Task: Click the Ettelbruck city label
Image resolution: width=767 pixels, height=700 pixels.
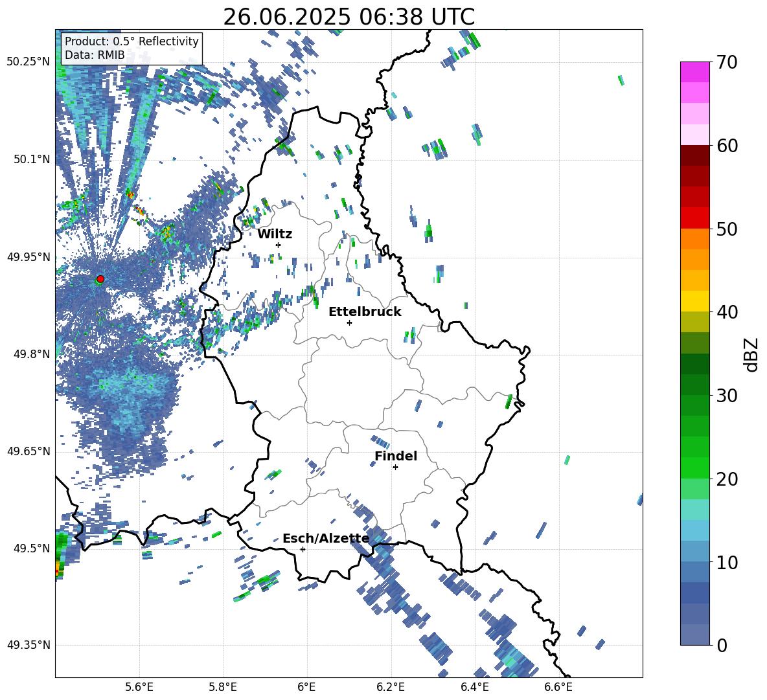Action: [x=365, y=312]
